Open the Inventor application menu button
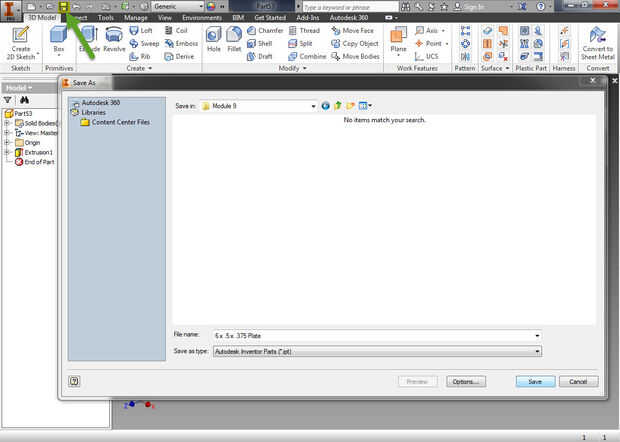Viewport: 620px width, 442px height. [x=10, y=10]
